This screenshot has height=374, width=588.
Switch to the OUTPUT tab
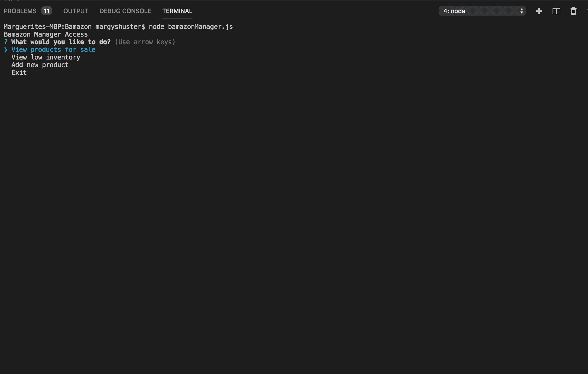tap(76, 11)
